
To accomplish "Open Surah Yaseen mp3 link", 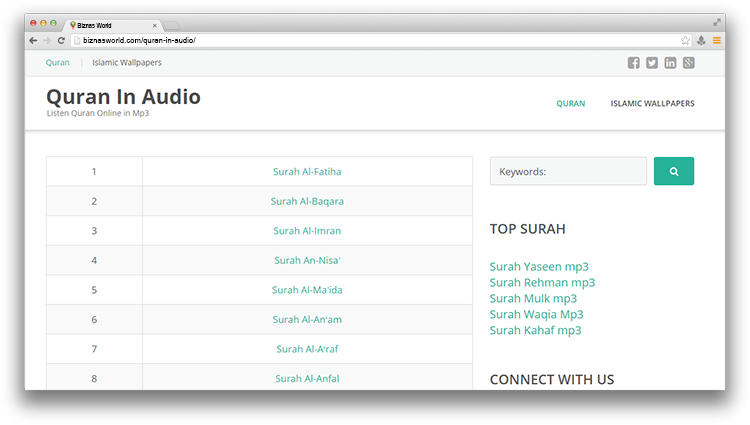I will (539, 267).
